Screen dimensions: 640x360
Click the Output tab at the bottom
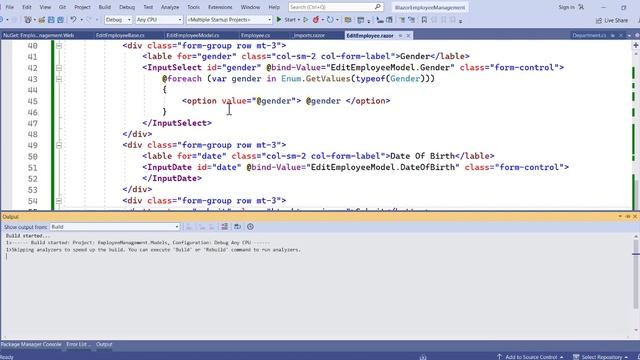coord(104,344)
